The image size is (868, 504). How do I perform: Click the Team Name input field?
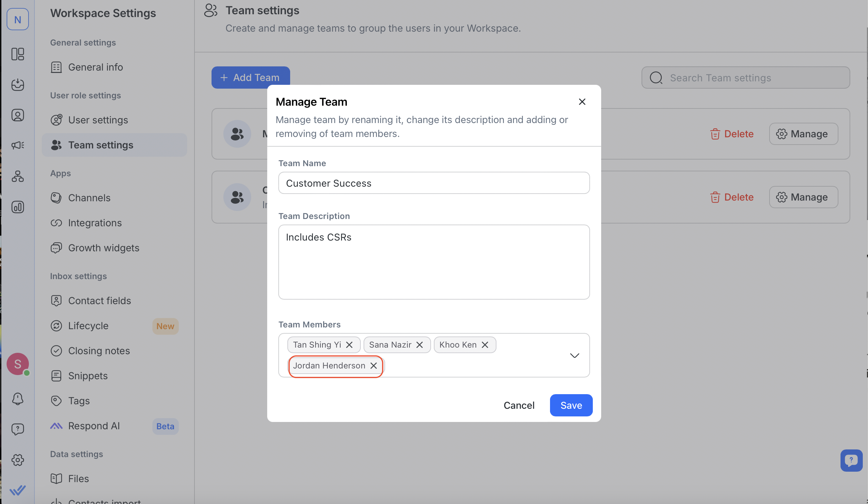point(434,183)
